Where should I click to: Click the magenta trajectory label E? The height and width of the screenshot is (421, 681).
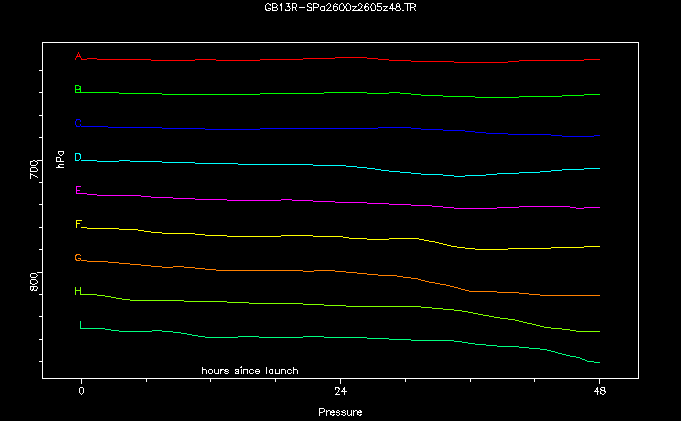(x=78, y=190)
